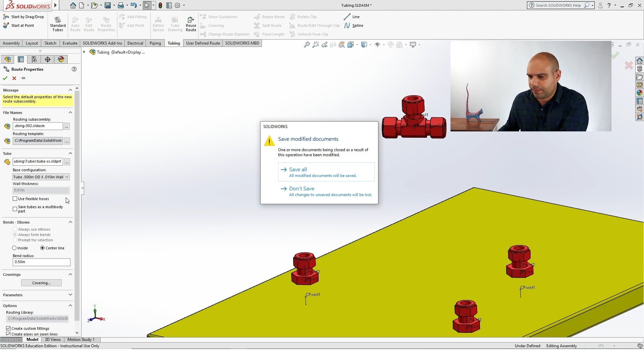Click the Route Properties help question mark
Viewport: 644px width, 362px height.
click(74, 69)
